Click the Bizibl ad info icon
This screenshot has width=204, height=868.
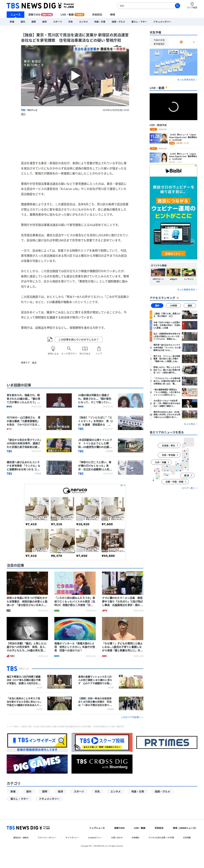196,166
